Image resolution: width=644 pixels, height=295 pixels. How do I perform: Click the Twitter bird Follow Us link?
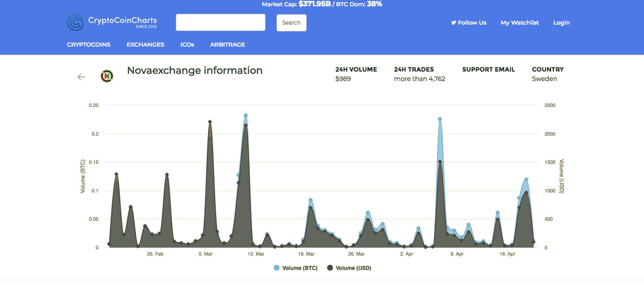[469, 22]
